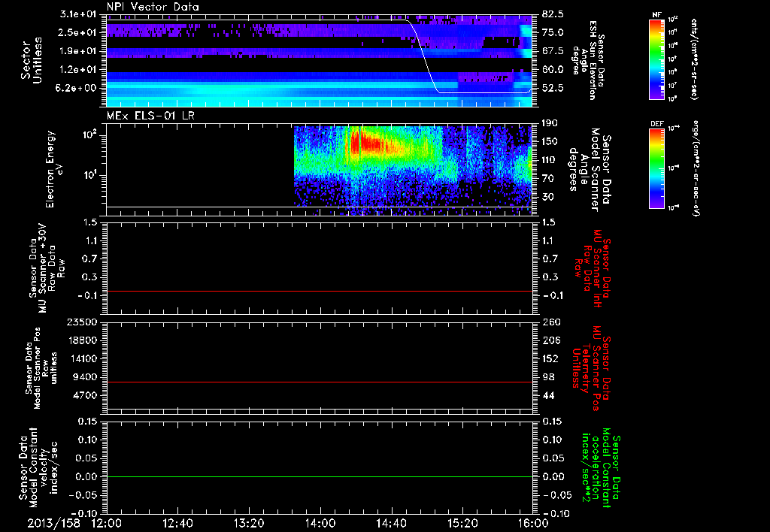Click the green "Model Constant acceleration" axis title
Screen dimensions: 770x532
tap(600, 467)
